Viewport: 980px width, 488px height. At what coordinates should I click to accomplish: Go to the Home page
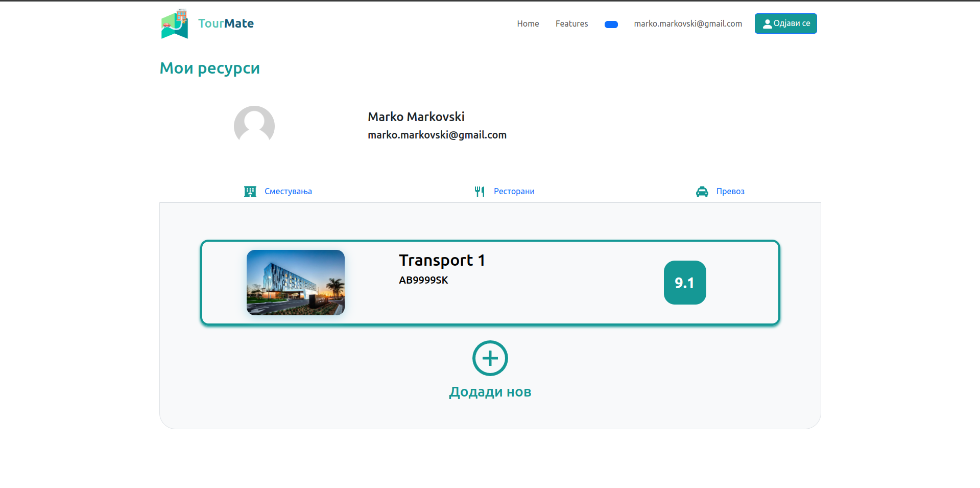tap(528, 24)
